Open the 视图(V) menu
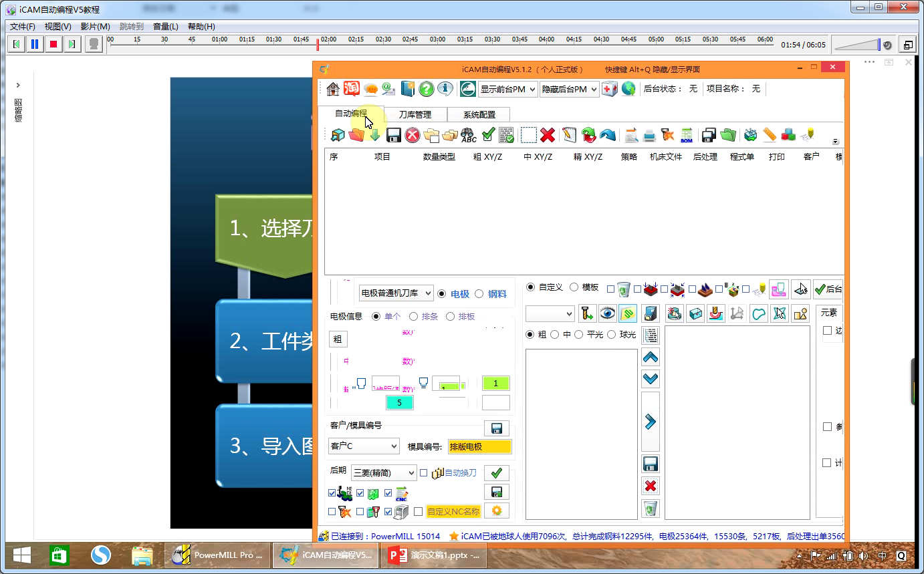Image resolution: width=924 pixels, height=574 pixels. 58,27
